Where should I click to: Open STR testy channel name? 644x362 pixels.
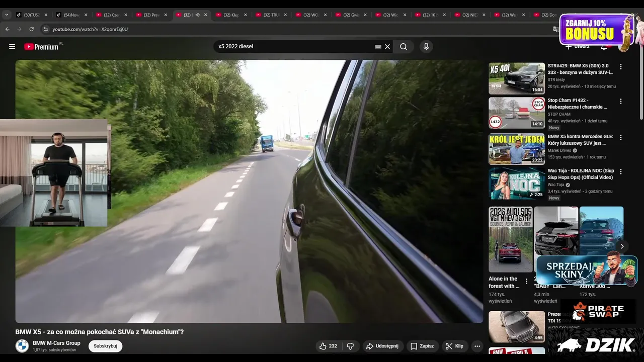click(x=556, y=79)
